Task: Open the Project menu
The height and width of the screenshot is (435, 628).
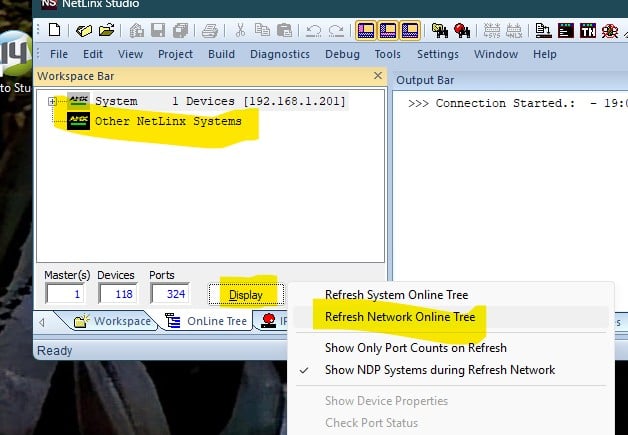Action: (175, 54)
